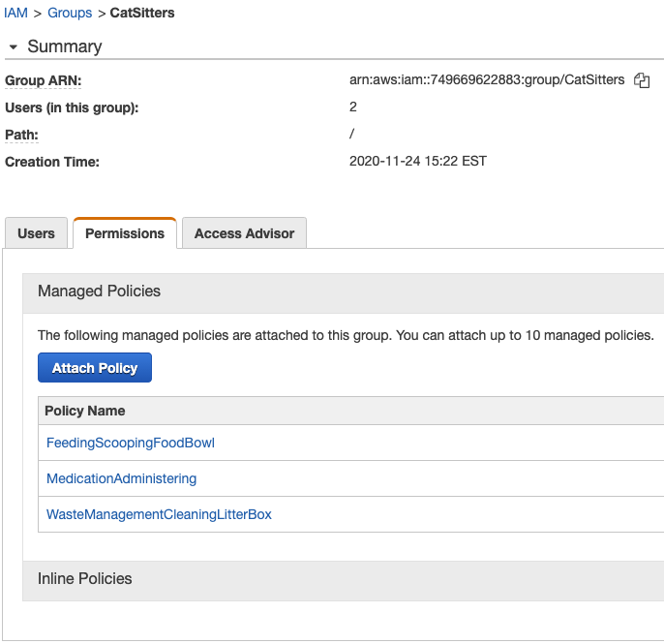Image resolution: width=664 pixels, height=644 pixels.
Task: Open the WasteManagementCleaningLitterBox policy
Action: tap(159, 514)
